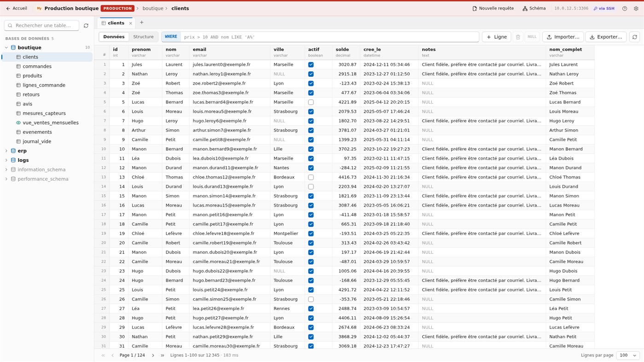Image resolution: width=644 pixels, height=362 pixels.
Task: Expand the performance_schema database
Action: [x=6, y=179]
